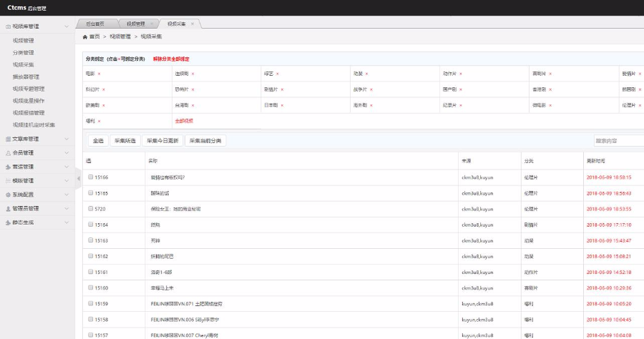The height and width of the screenshot is (339, 644).
Task: Expand the 静态生成 menu chevron
Action: (67, 223)
